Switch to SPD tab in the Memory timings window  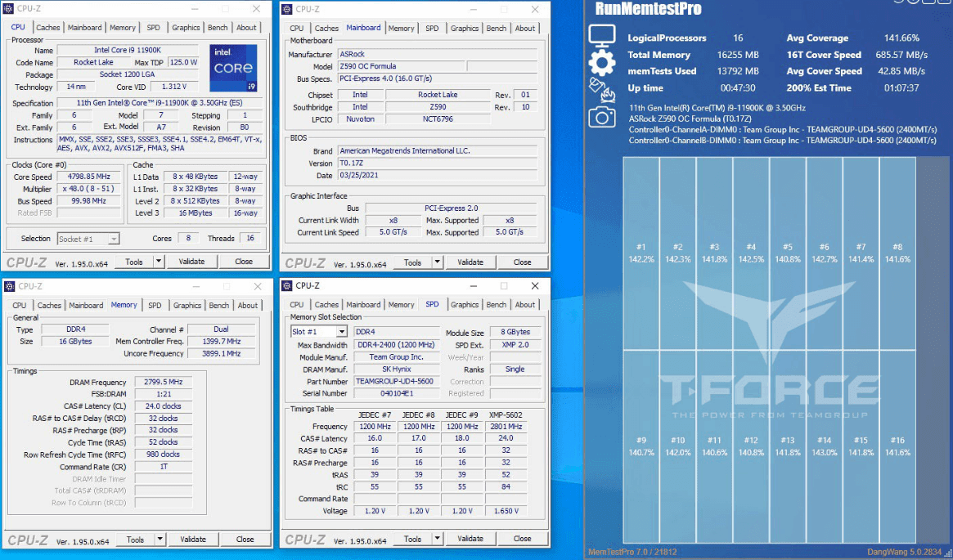[x=155, y=306]
